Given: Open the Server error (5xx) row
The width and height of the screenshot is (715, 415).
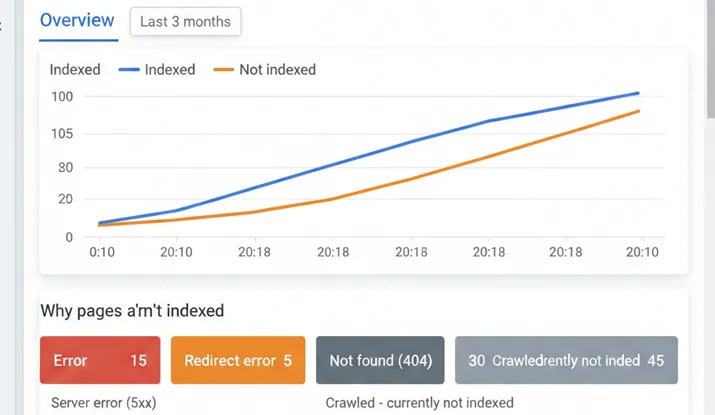Looking at the screenshot, I should tap(99, 403).
